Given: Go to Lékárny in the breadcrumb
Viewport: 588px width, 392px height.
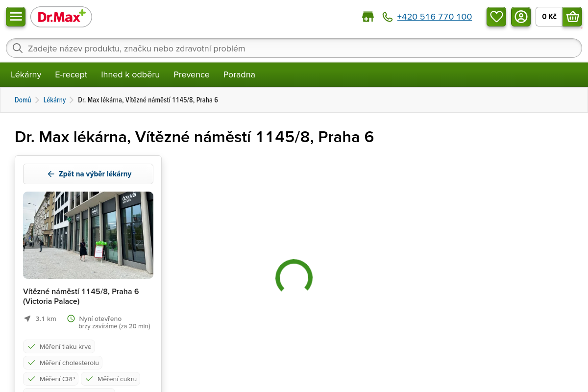Looking at the screenshot, I should [x=54, y=100].
